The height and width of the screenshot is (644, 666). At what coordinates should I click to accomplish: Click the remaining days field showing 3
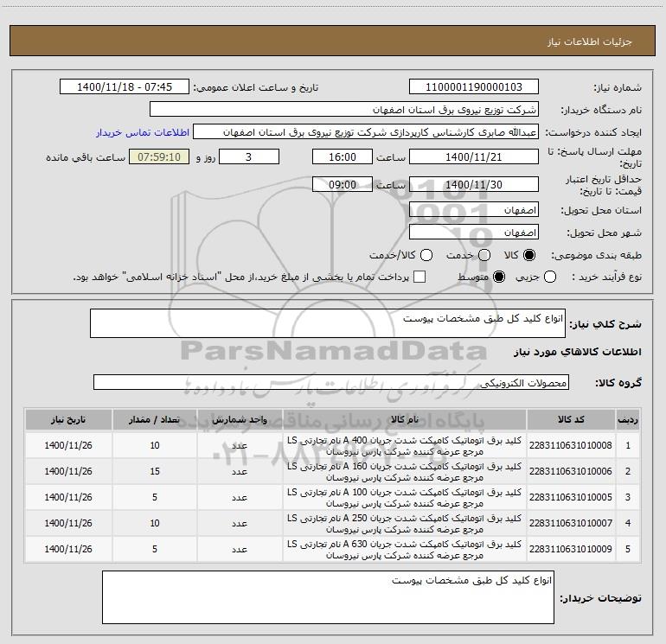pos(249,156)
